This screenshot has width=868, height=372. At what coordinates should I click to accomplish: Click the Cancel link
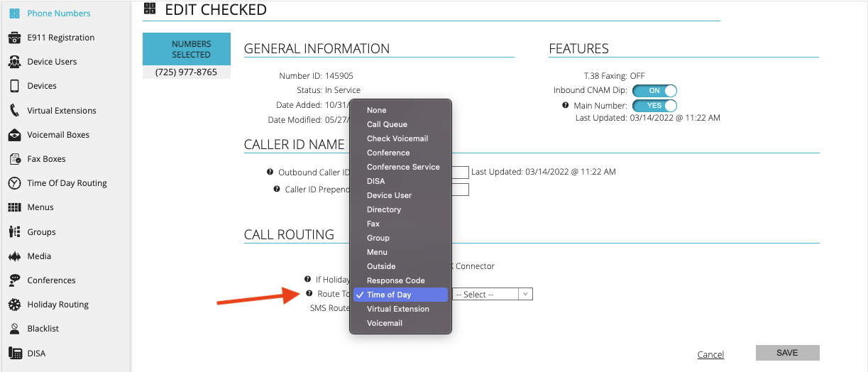tap(710, 354)
